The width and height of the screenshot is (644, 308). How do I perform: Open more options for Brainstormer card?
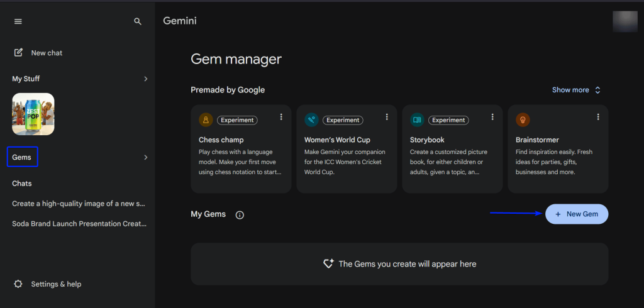tap(598, 117)
